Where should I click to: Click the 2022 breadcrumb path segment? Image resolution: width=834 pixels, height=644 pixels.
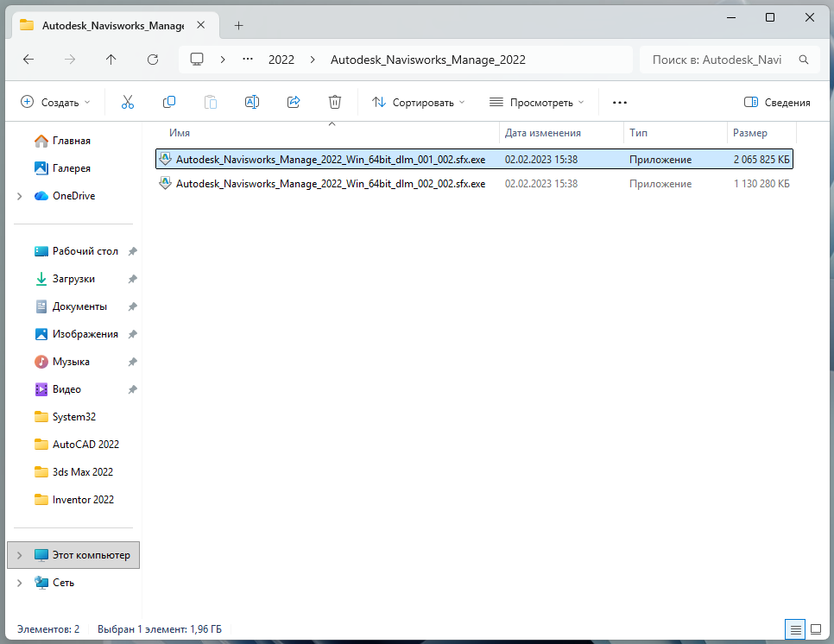(281, 60)
